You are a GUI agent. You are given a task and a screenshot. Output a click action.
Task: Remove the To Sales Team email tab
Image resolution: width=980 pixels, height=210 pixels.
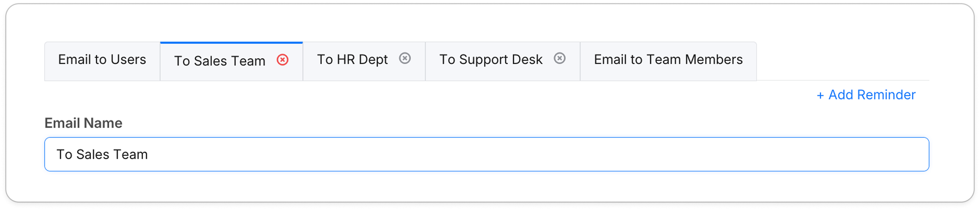[x=282, y=60]
